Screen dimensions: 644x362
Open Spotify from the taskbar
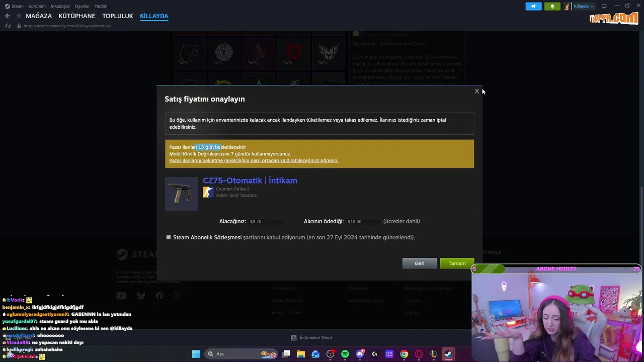click(345, 354)
